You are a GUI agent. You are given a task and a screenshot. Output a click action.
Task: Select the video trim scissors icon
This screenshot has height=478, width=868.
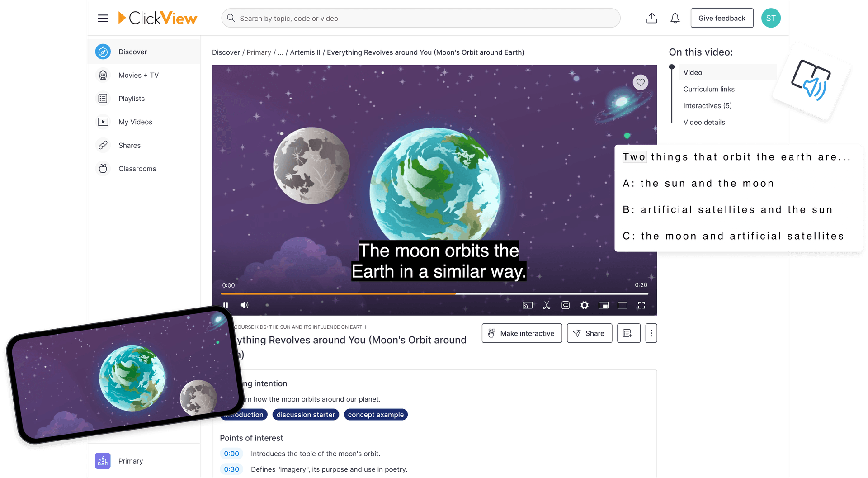tap(546, 305)
